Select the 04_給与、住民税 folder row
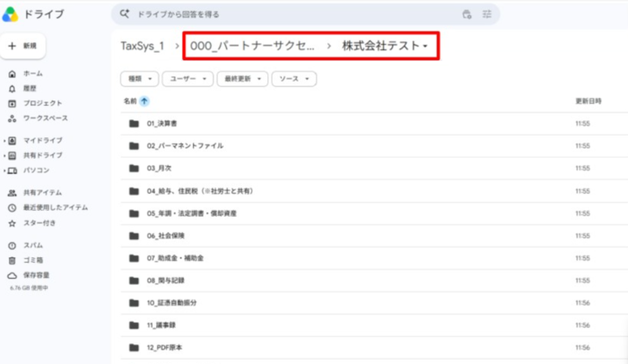Screen dimensions: 628x364 (x=374, y=191)
